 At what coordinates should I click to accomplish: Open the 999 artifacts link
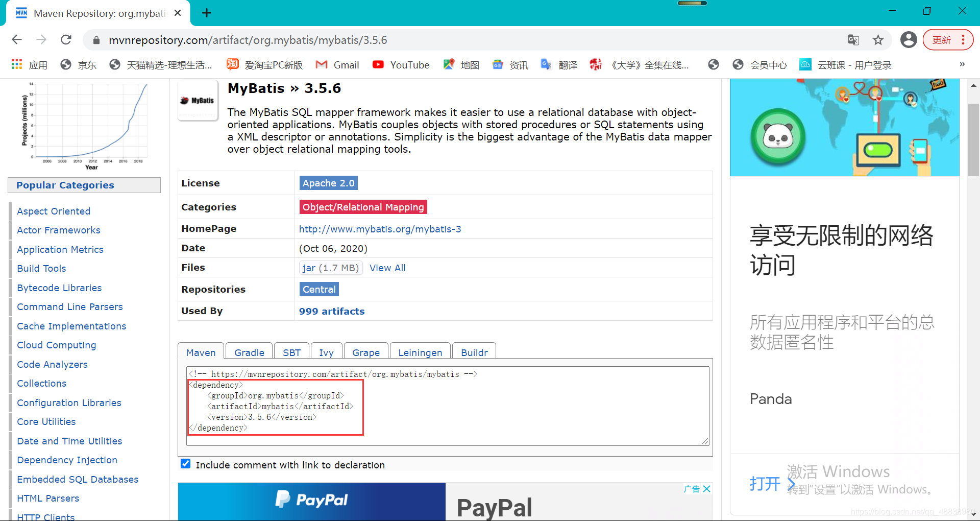(x=332, y=311)
